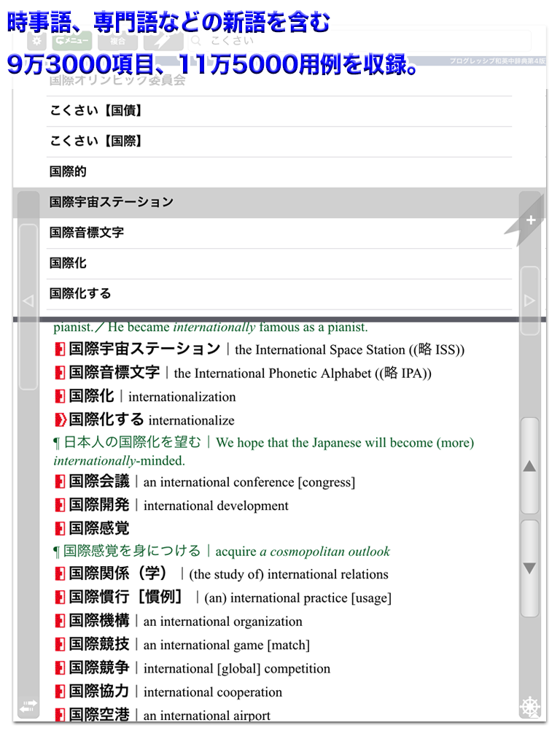Tap '(an) international practice [usage]'
The image size is (560, 747).
coord(297,598)
